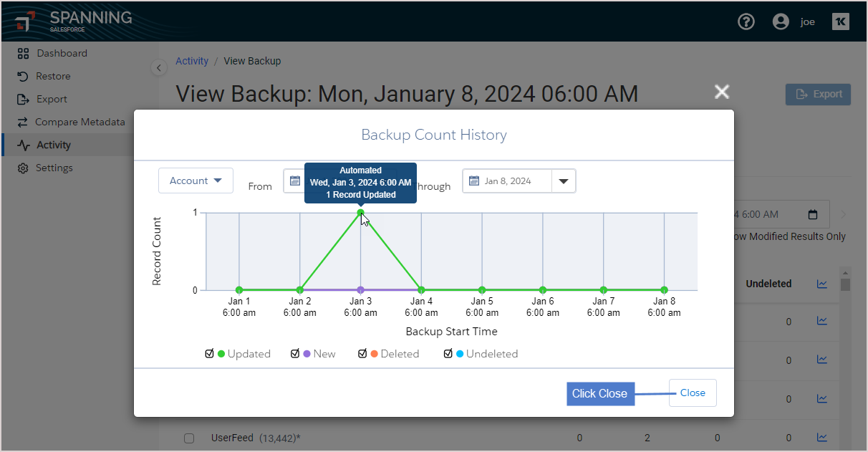
Task: Open the joe user account icon
Action: click(x=781, y=21)
